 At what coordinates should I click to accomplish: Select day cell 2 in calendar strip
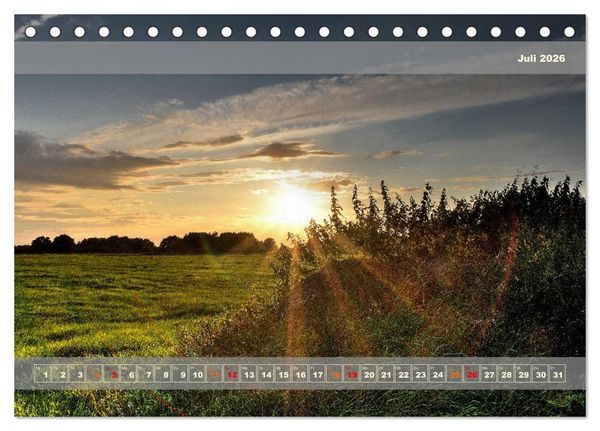[60, 374]
